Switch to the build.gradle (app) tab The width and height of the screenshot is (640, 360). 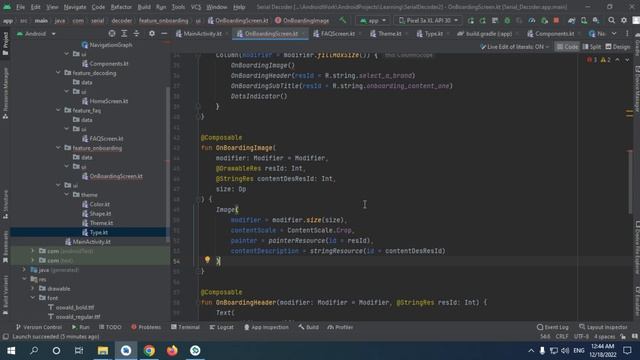(x=486, y=33)
